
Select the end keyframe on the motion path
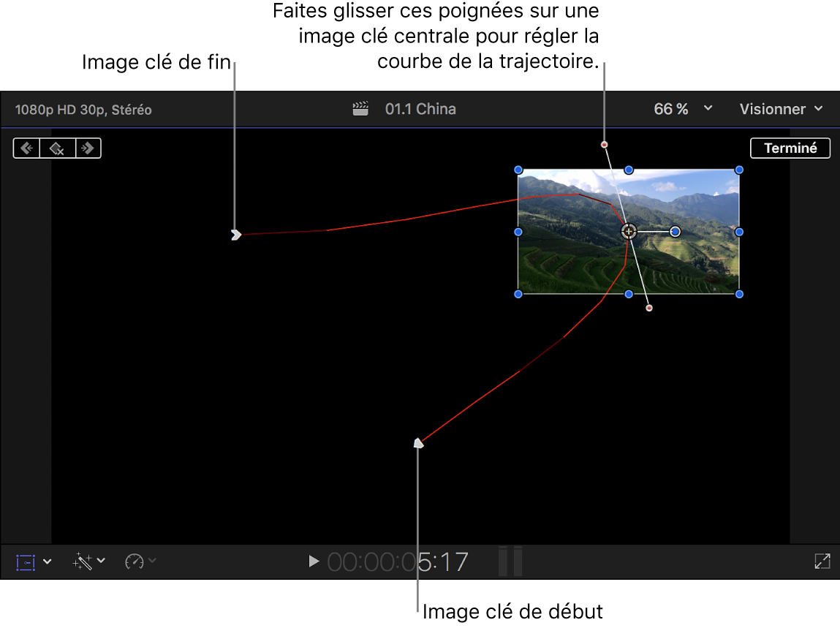click(236, 235)
